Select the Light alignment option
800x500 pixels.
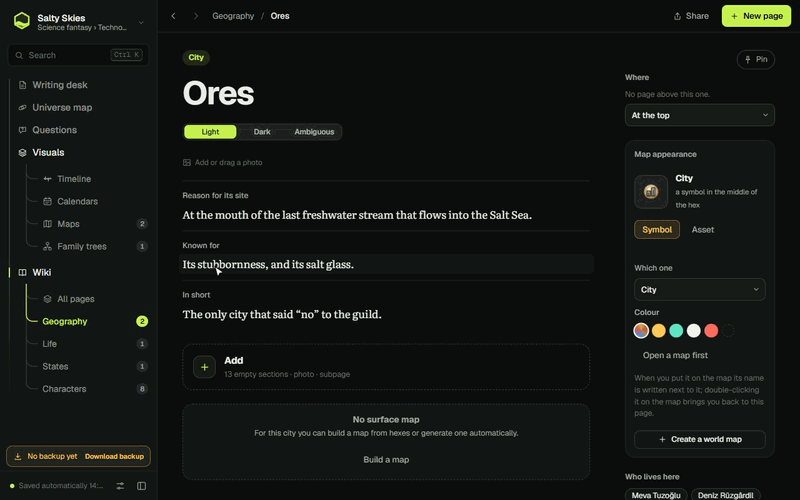(x=210, y=132)
